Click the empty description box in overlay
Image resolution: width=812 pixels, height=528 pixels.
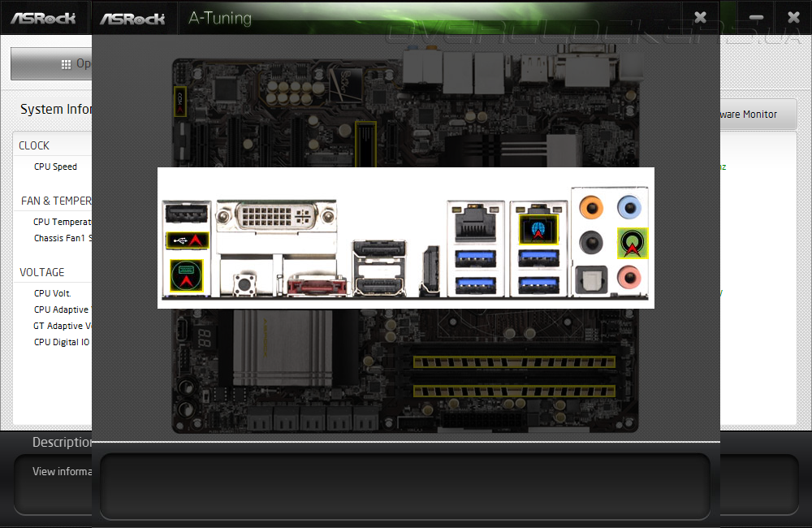pos(405,487)
